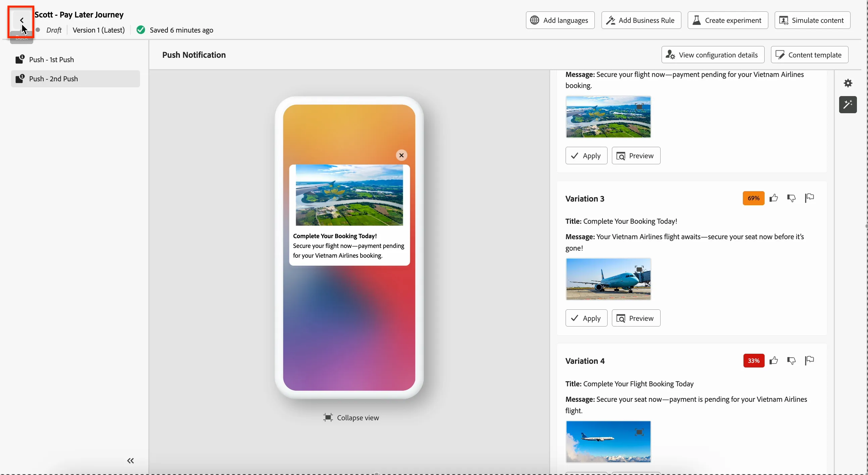Click Version 1 (Latest) label
Screen dimensions: 868x475
99,30
